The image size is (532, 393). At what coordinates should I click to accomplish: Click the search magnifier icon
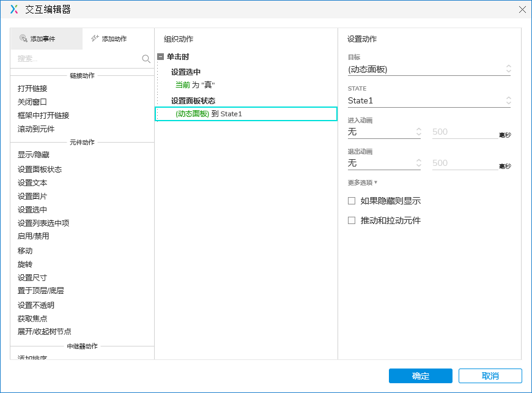[x=146, y=59]
